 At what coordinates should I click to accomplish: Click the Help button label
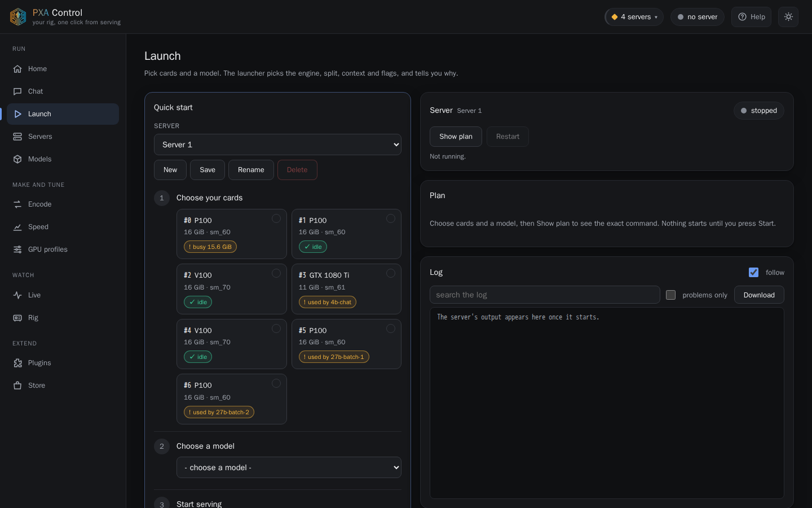tap(758, 17)
